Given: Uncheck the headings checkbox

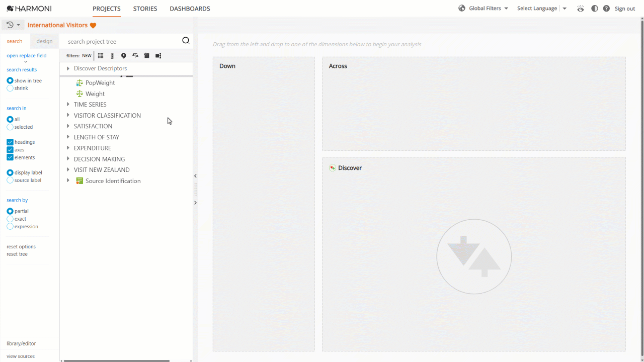Looking at the screenshot, I should click(10, 142).
